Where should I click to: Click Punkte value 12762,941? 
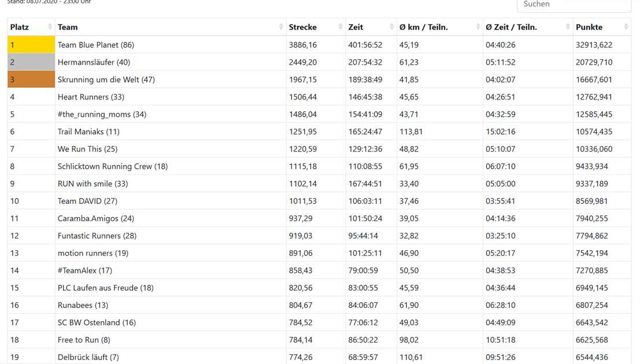(594, 96)
